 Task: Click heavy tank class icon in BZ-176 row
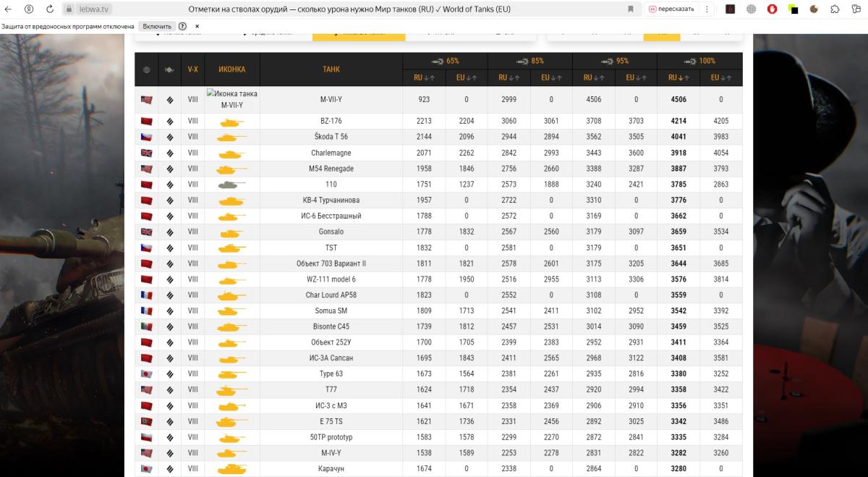coord(169,121)
